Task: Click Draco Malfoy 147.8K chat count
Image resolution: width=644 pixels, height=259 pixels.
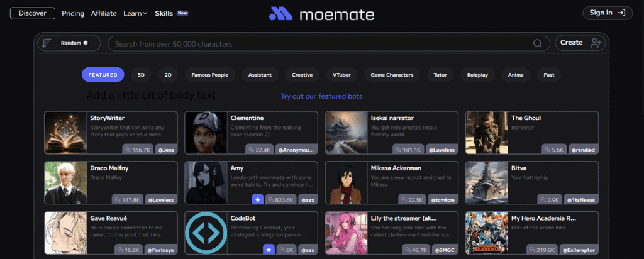Action: point(128,200)
